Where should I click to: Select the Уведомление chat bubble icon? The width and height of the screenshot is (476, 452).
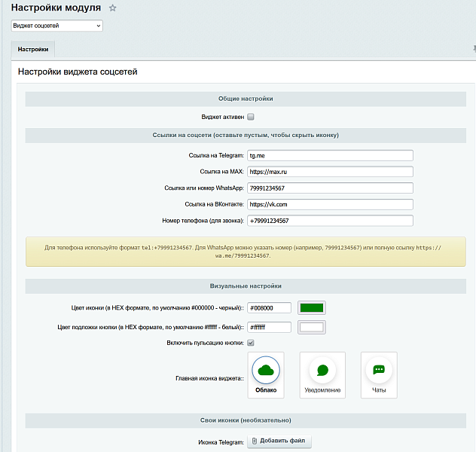click(322, 374)
